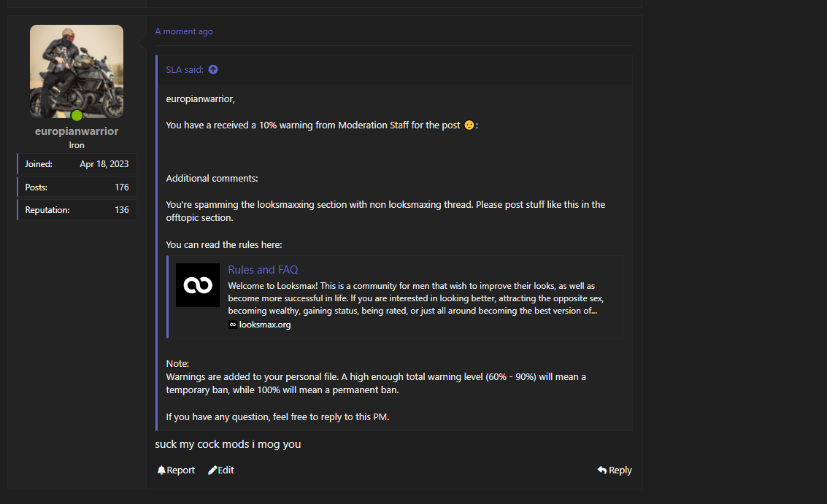
Task: Click the 'SLA said:' quote header
Action: [185, 69]
